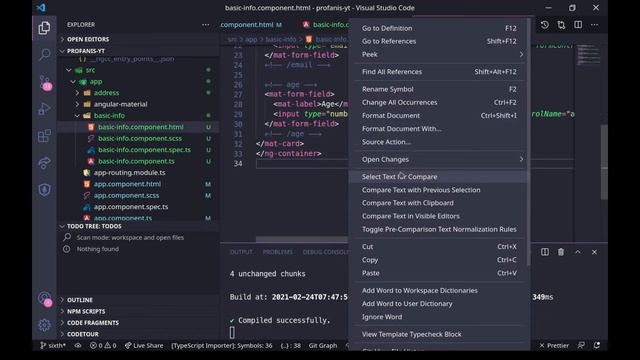Click Prettier status bar item

click(554, 345)
